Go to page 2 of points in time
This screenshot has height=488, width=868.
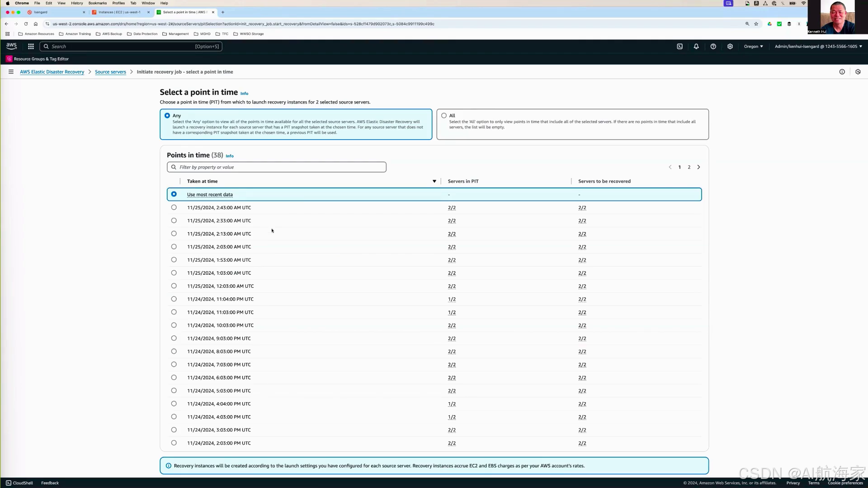pos(689,167)
